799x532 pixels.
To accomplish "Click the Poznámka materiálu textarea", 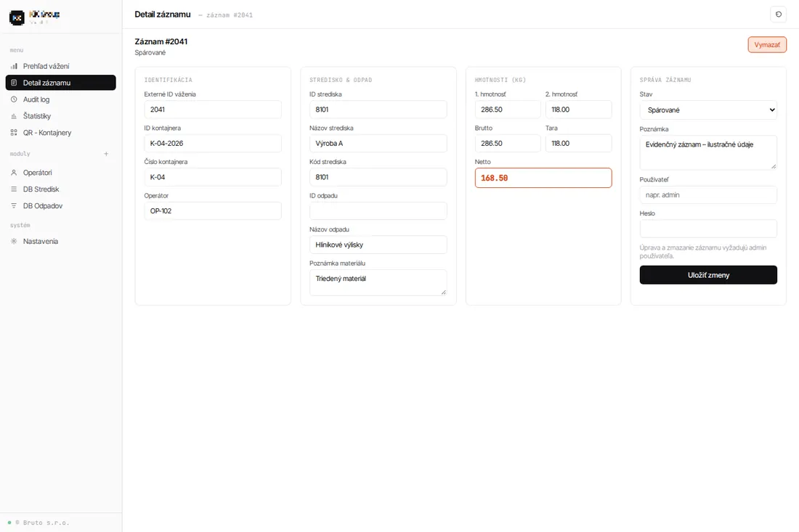I will click(378, 282).
